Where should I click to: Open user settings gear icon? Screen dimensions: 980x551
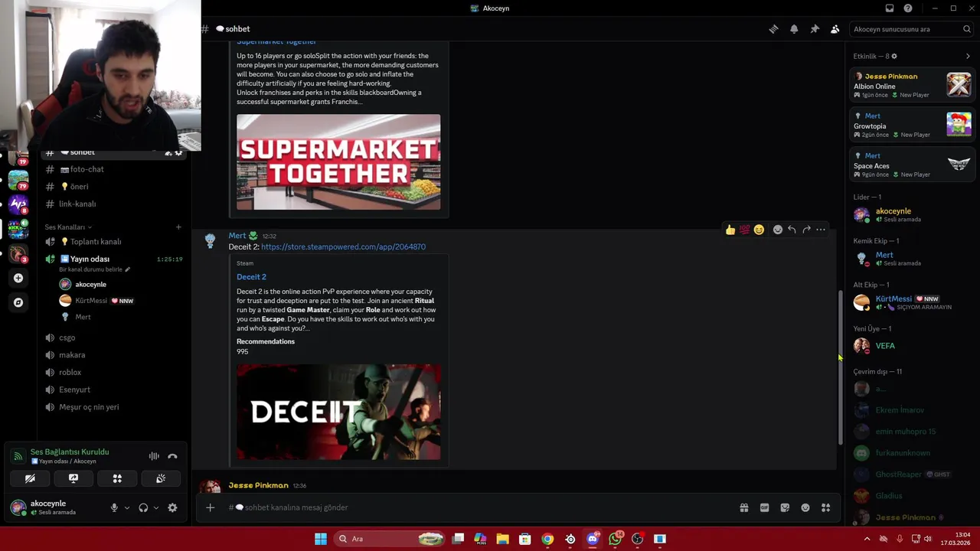172,507
